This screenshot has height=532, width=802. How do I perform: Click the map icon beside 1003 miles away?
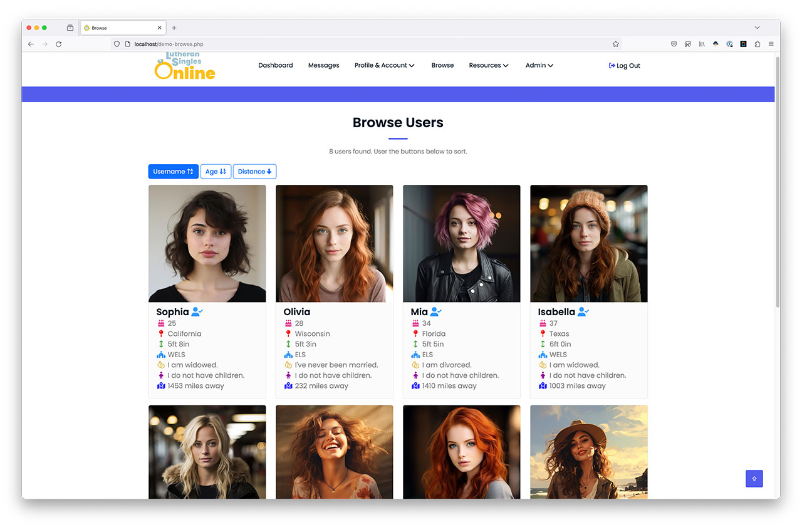tap(543, 386)
